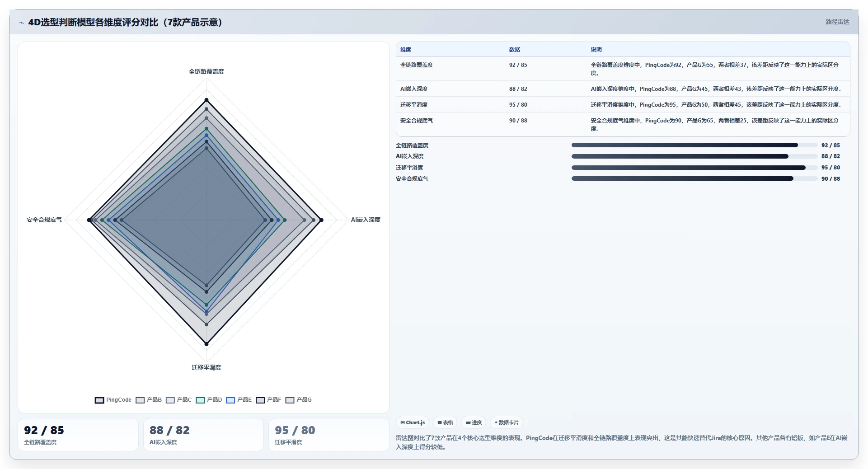Toggle the PingCode legend entry
Viewport: 868px width, 469px height.
(113, 400)
